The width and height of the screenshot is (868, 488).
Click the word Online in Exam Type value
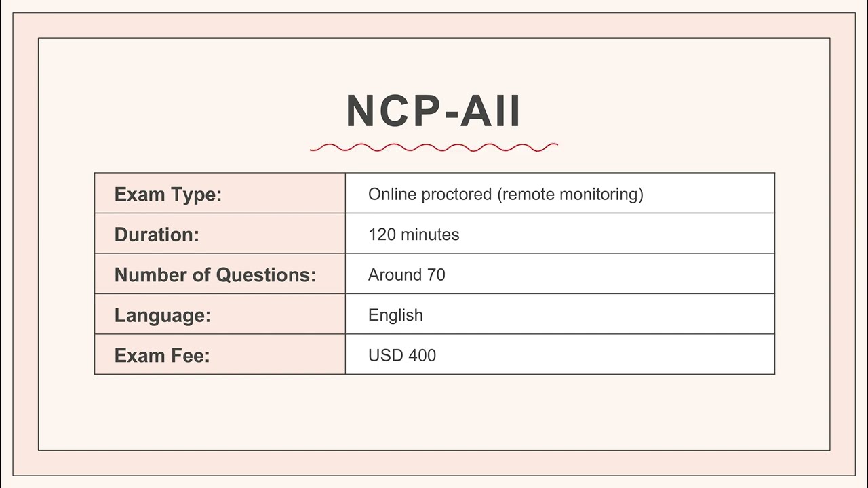click(x=392, y=194)
